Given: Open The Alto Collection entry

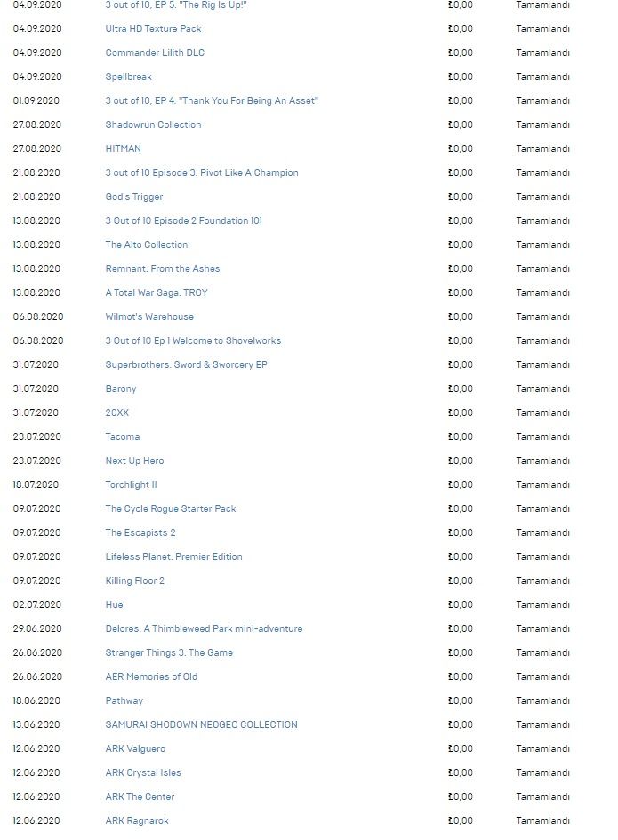Looking at the screenshot, I should point(147,244).
